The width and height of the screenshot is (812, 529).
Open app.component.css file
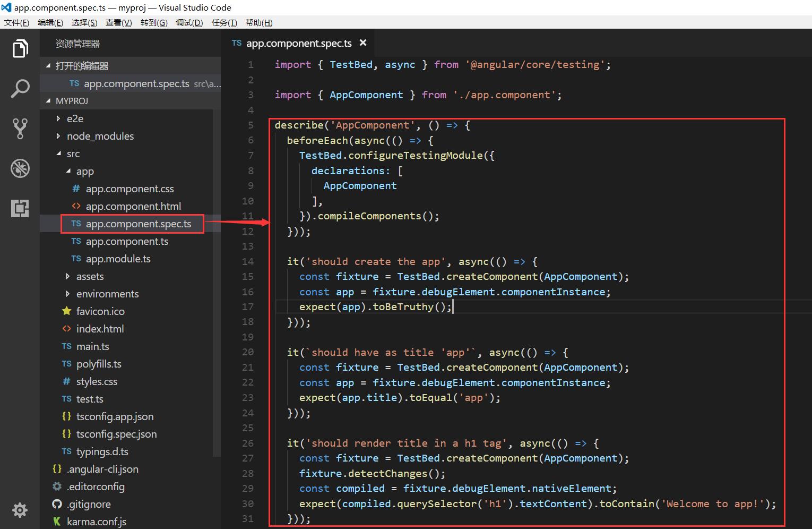(x=126, y=189)
